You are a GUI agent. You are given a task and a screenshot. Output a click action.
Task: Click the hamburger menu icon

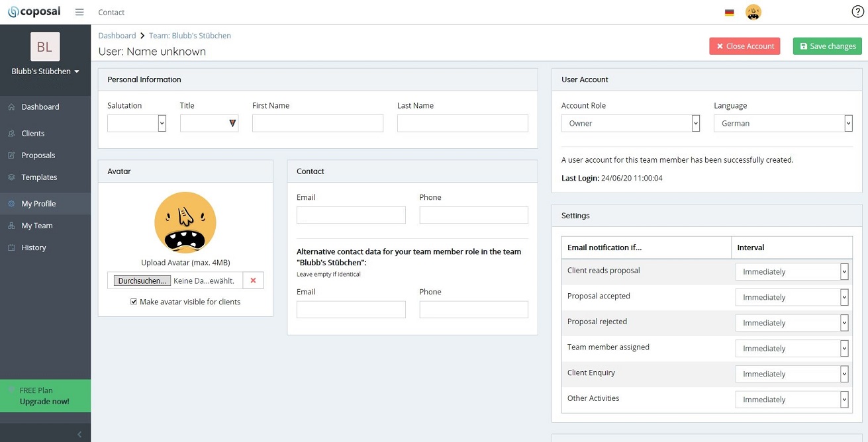pyautogui.click(x=79, y=12)
